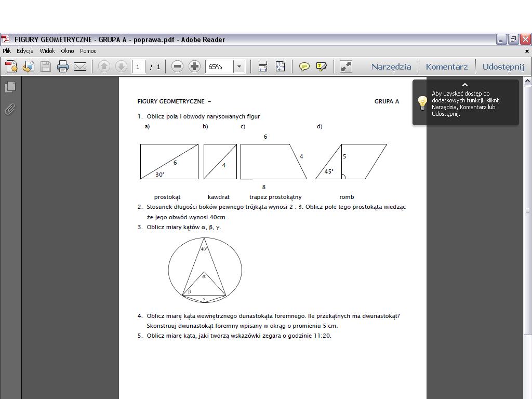Click the lightbulb tip icon
Screen dimensions: 532x399
pyautogui.click(x=422, y=103)
